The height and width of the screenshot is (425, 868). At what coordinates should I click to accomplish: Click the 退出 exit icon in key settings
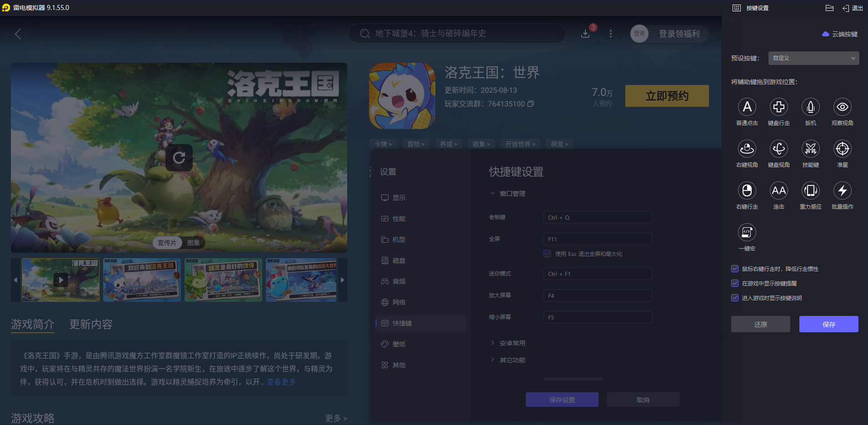(x=853, y=8)
